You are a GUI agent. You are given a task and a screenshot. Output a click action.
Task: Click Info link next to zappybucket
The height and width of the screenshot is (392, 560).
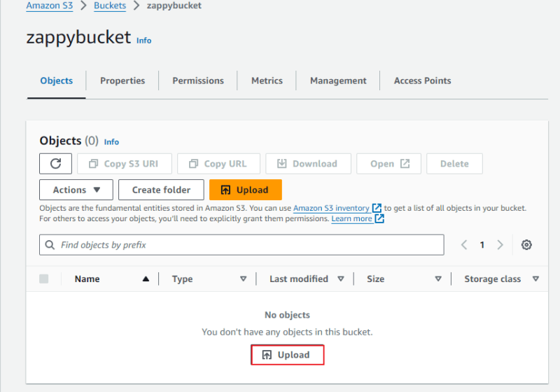pos(144,41)
